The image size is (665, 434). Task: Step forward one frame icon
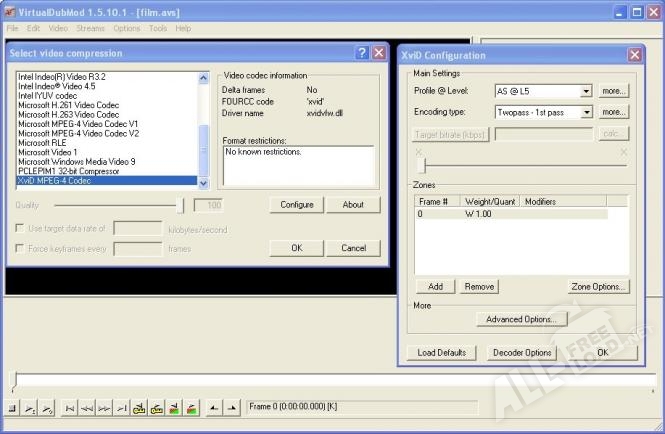pos(103,408)
